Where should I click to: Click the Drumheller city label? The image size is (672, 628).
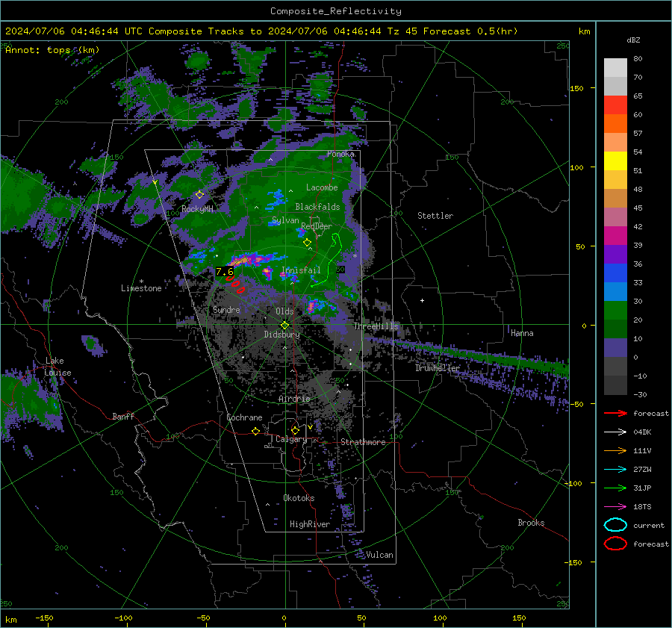[x=437, y=368]
